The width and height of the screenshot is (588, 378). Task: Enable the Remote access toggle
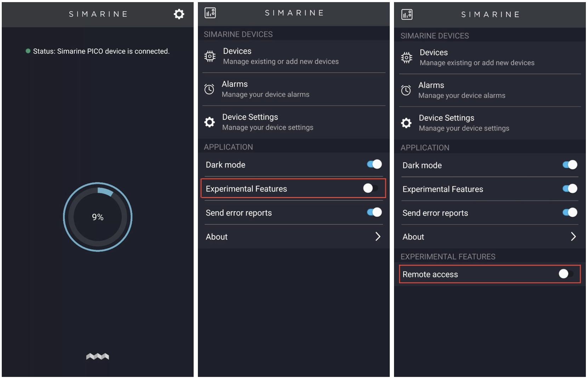point(566,274)
